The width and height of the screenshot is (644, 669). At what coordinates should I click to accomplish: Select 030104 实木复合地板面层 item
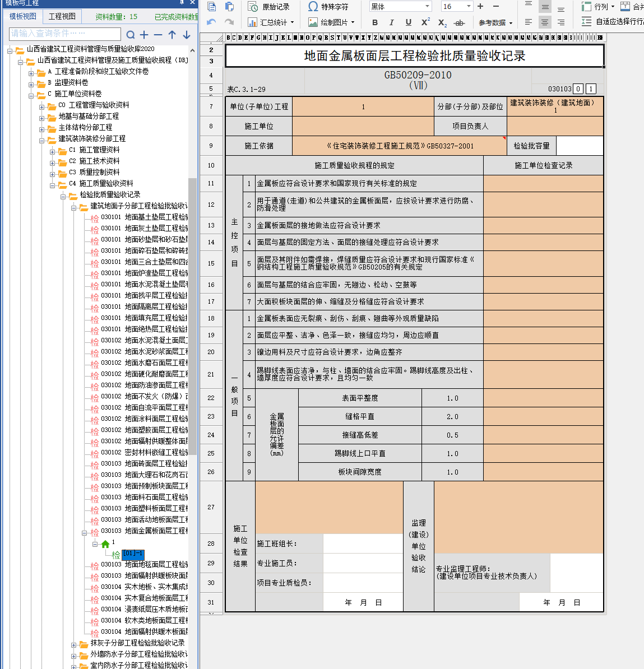(x=144, y=598)
